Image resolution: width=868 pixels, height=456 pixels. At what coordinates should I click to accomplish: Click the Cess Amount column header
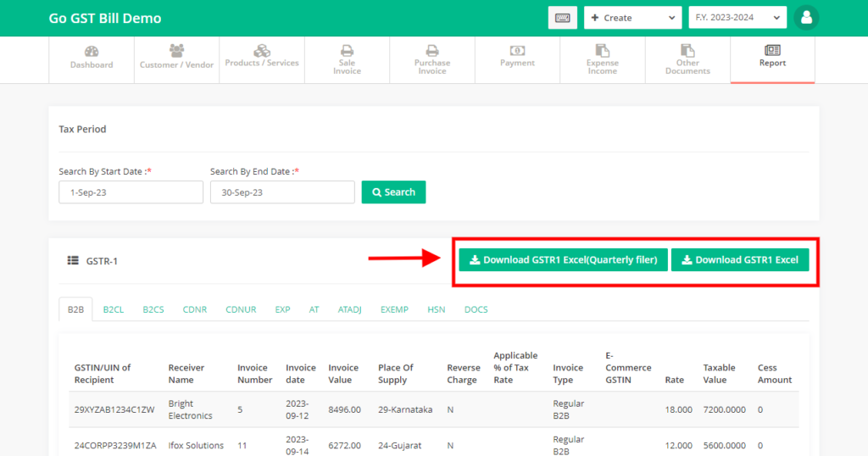tap(775, 374)
